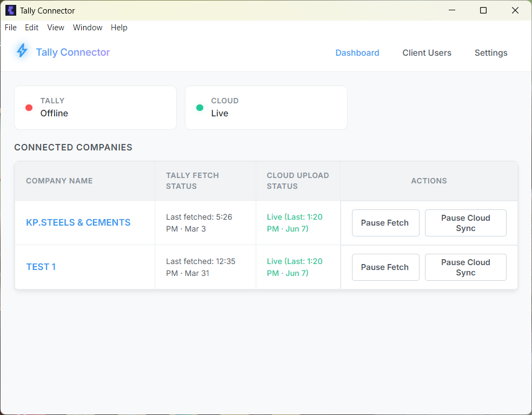Click the 'TALLY' card label

(52, 101)
